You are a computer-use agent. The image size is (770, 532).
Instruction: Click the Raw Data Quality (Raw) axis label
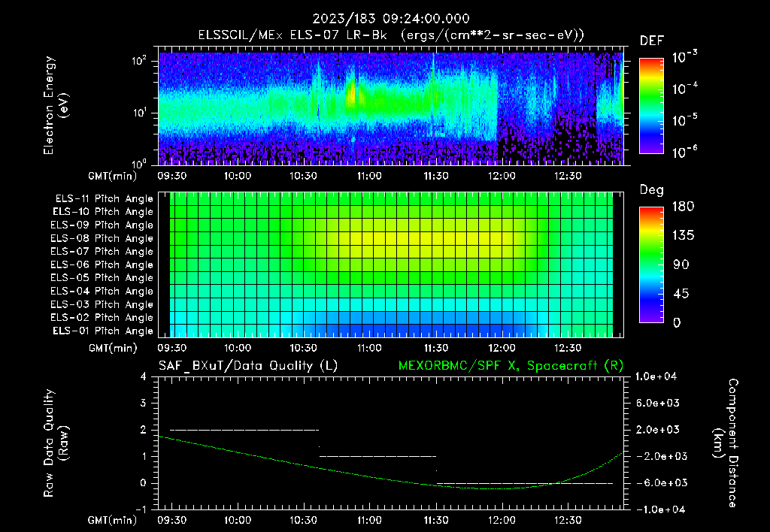(56, 443)
